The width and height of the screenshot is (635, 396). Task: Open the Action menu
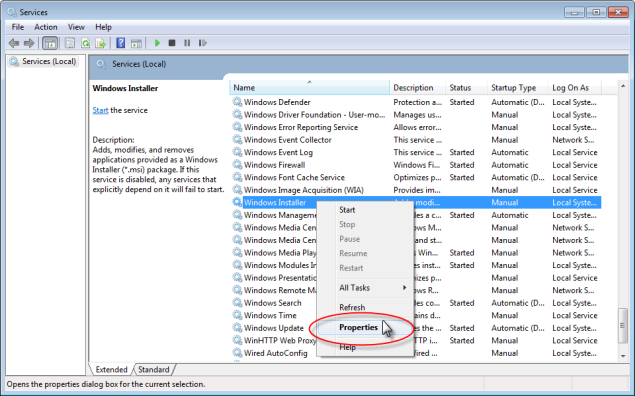(x=46, y=27)
